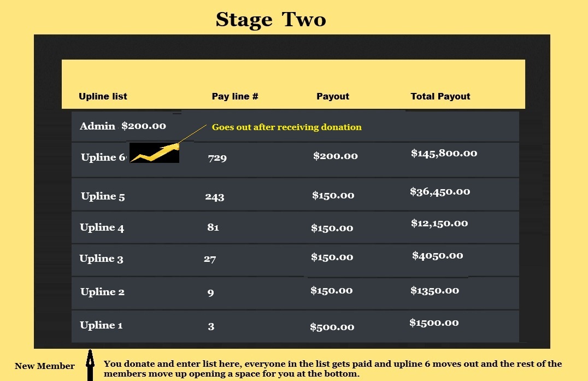588x381 pixels.
Task: Click the Stage Two title
Action: 271,20
